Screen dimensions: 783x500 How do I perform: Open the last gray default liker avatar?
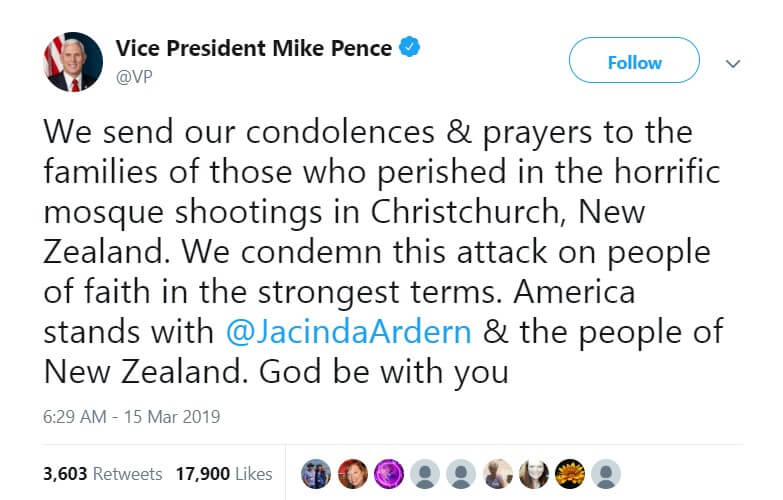pyautogui.click(x=606, y=473)
